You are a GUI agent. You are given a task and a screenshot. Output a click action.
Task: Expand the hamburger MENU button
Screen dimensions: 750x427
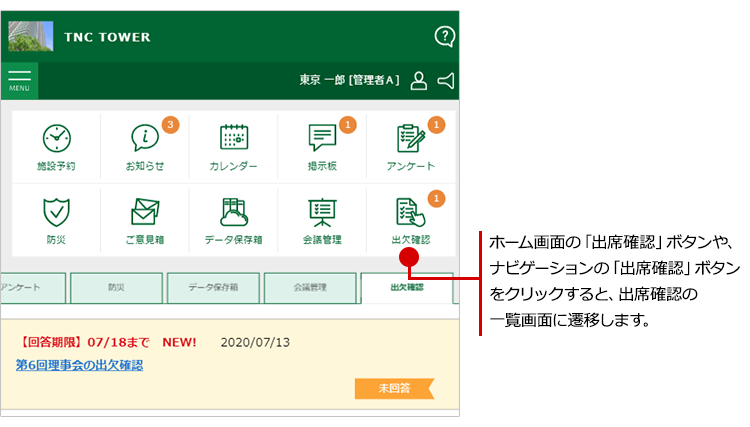point(19,79)
